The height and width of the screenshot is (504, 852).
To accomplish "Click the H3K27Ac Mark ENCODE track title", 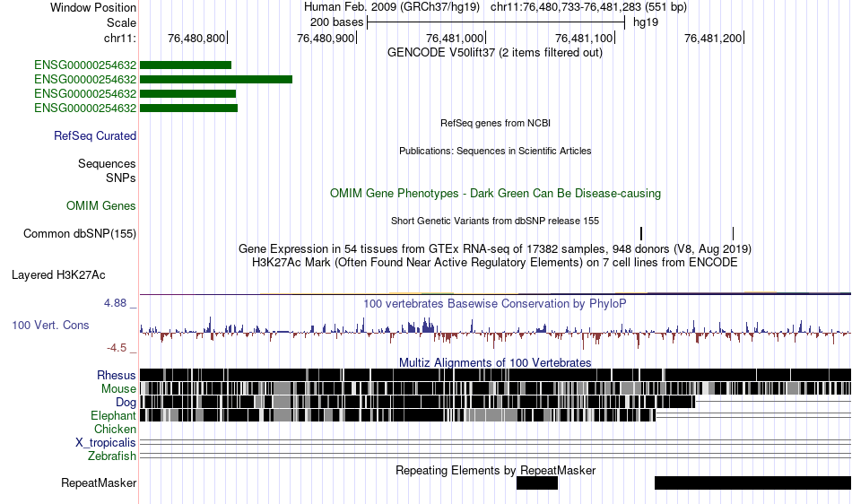I will click(x=495, y=263).
